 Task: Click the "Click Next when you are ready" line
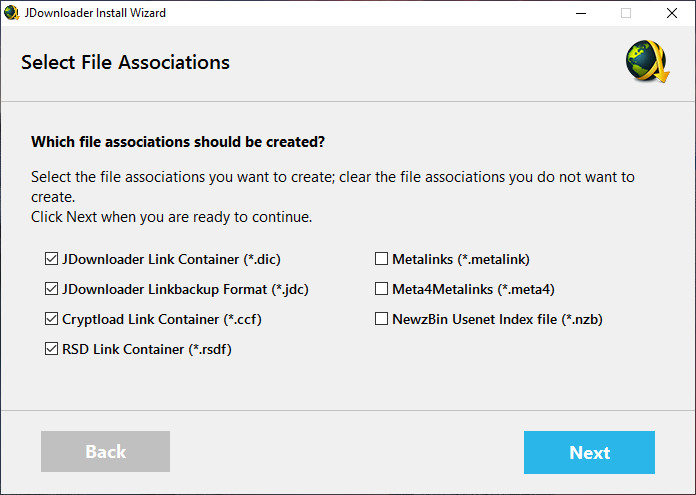pos(171,216)
